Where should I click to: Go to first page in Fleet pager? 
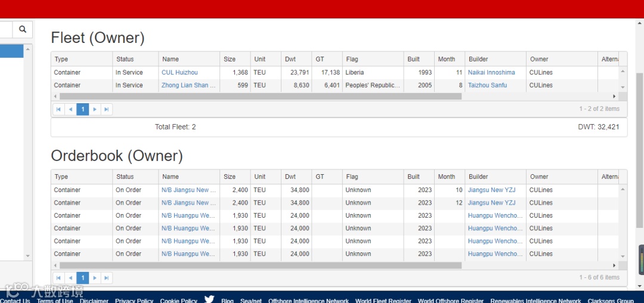(x=58, y=109)
